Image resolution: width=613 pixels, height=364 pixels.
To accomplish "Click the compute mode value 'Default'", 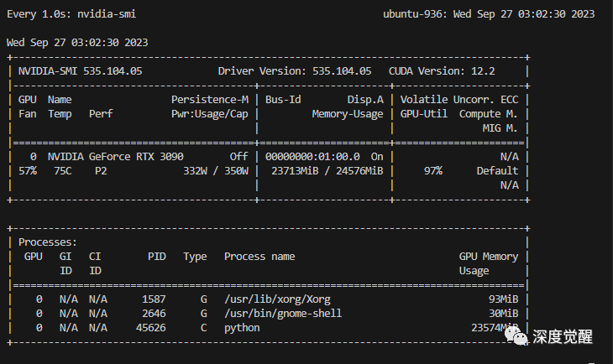I will [x=497, y=171].
